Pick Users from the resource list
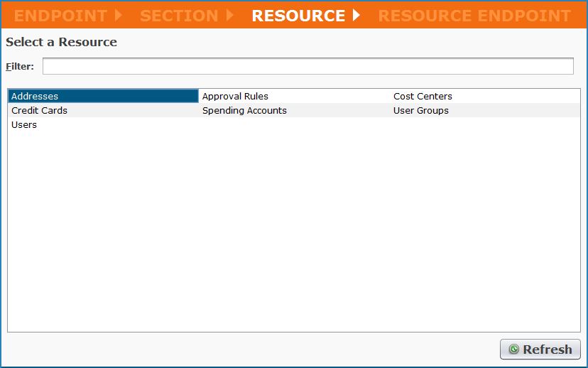Screen dimensions: 588x368 tap(24, 125)
